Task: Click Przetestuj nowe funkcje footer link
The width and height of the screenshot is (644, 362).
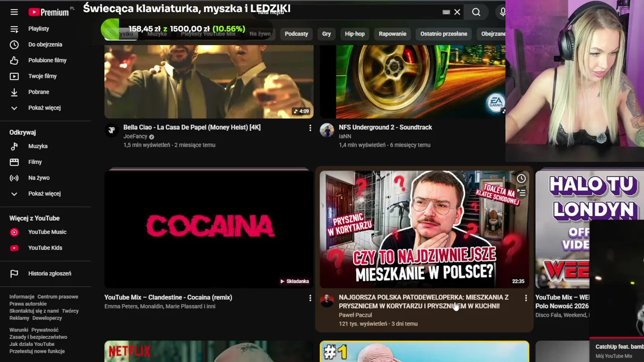Action: pos(37,351)
